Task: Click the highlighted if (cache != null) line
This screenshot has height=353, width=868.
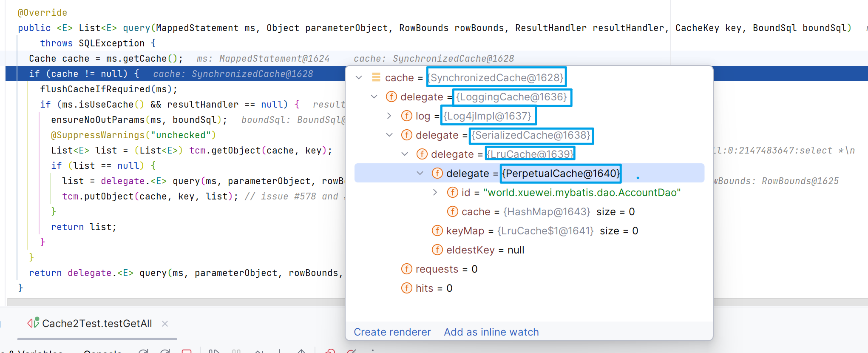Action: (84, 74)
